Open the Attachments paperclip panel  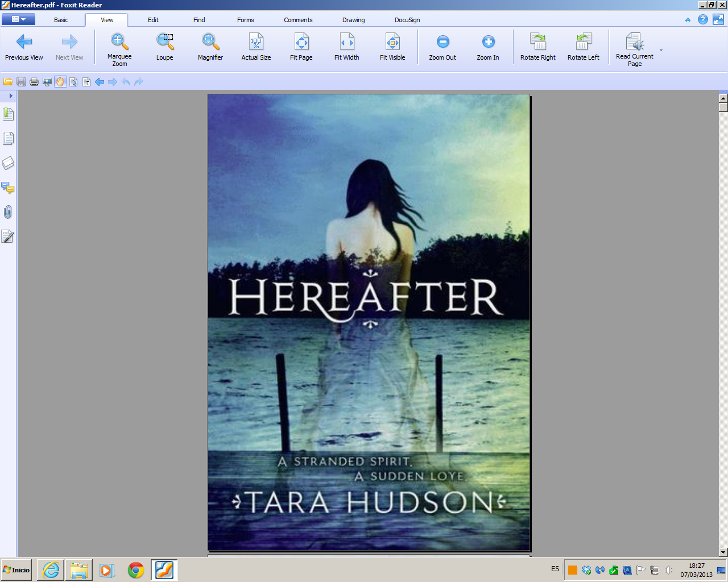tap(8, 212)
